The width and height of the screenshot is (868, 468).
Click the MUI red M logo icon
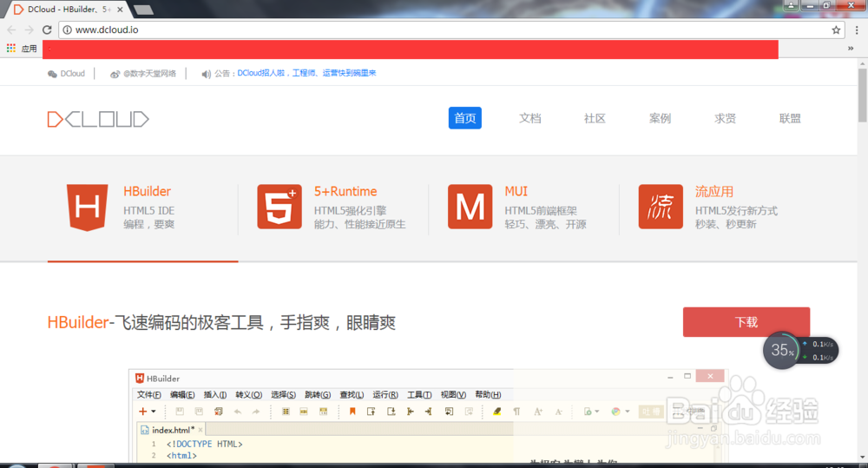click(470, 207)
